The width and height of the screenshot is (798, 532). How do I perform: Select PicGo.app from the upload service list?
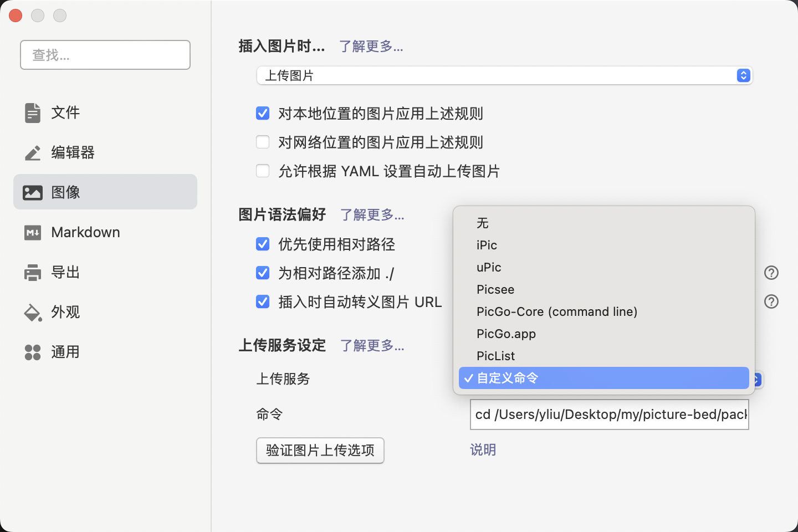(x=506, y=334)
